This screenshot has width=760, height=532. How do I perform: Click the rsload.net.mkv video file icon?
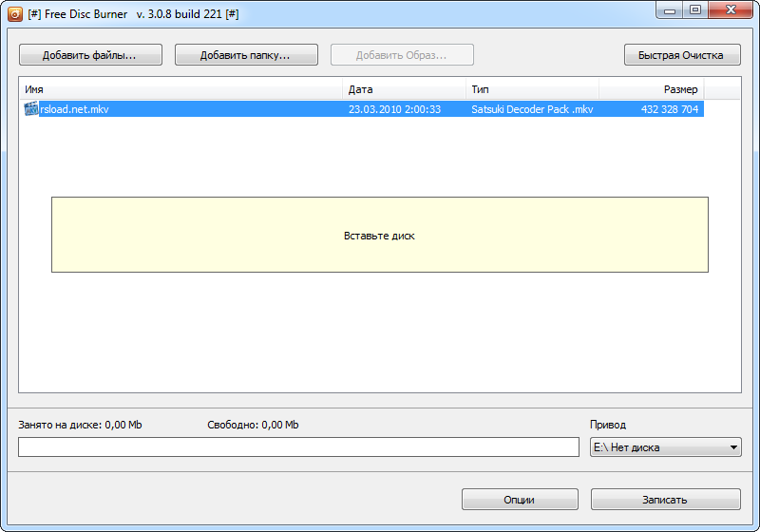pyautogui.click(x=30, y=109)
